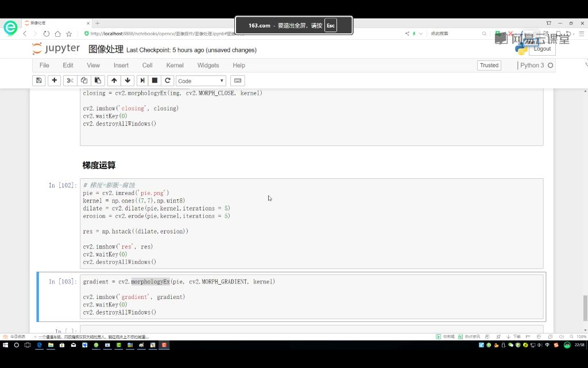Click the closing cv2.imshow('closing') code line

tap(130, 109)
